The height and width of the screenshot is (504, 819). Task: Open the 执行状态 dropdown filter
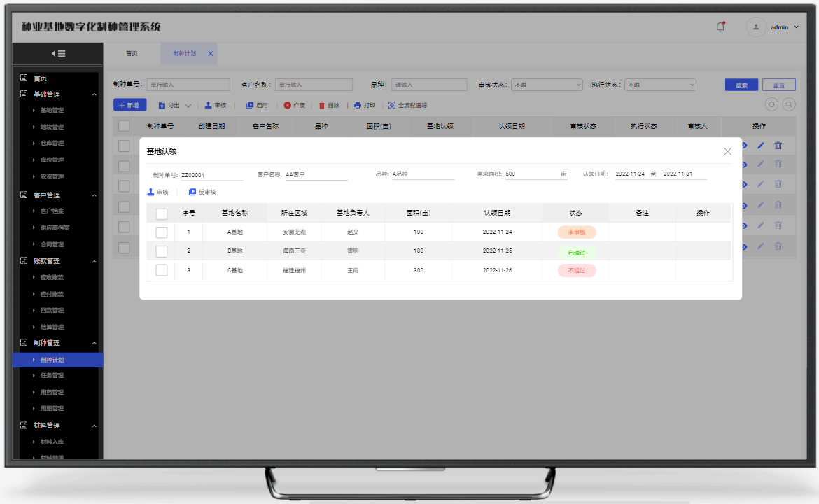pos(660,85)
